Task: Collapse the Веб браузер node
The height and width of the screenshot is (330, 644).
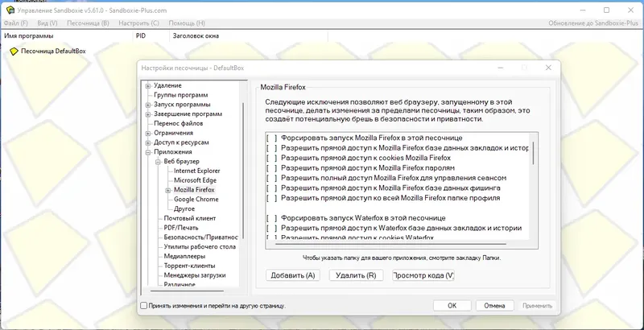Action: (158, 162)
